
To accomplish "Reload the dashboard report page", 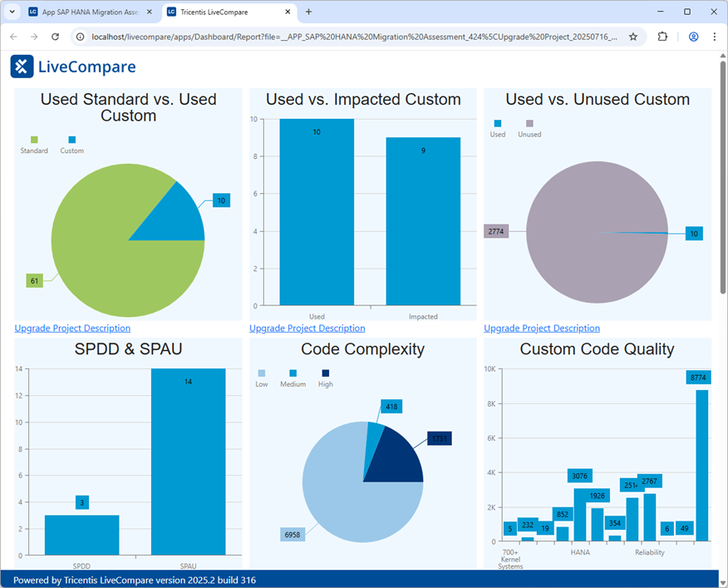I will pyautogui.click(x=55, y=37).
